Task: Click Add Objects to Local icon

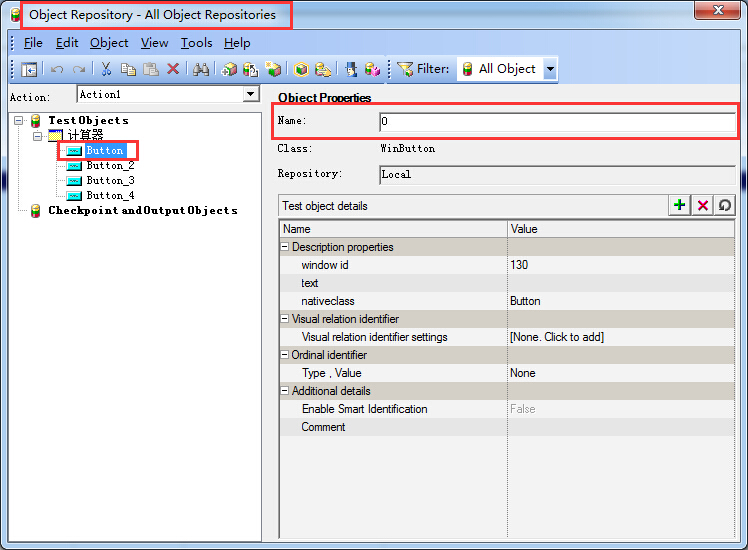Action: (229, 70)
